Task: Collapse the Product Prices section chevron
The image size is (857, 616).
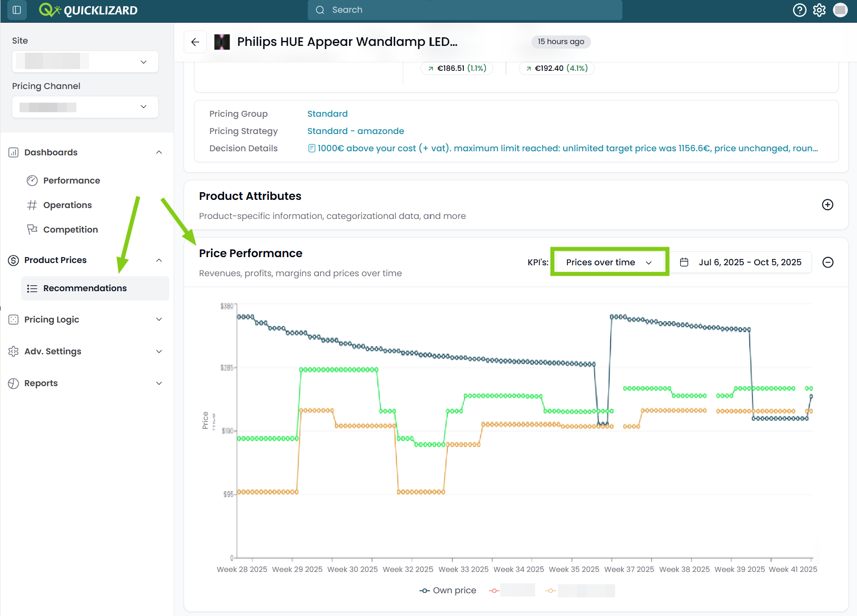Action: [159, 260]
